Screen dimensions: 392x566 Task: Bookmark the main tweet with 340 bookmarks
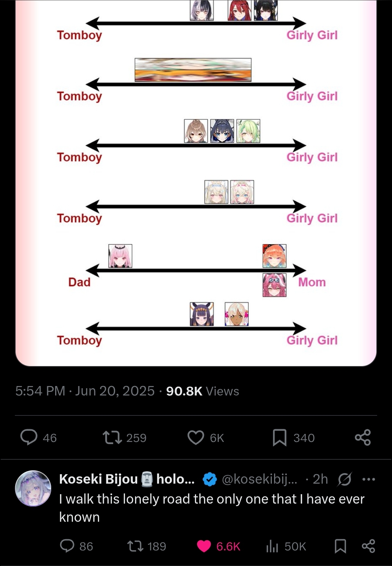pos(293,438)
